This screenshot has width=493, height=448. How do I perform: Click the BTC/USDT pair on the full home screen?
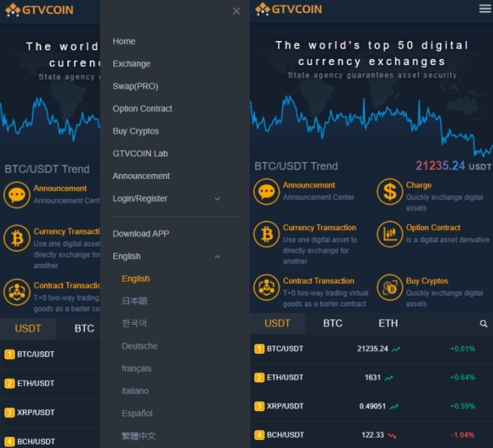click(x=285, y=349)
